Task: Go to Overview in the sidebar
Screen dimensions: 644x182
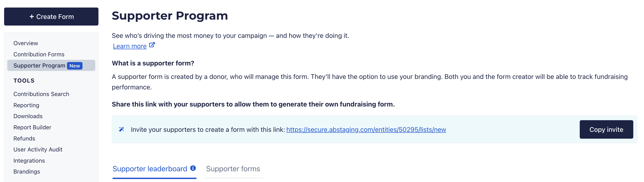Action: point(26,43)
